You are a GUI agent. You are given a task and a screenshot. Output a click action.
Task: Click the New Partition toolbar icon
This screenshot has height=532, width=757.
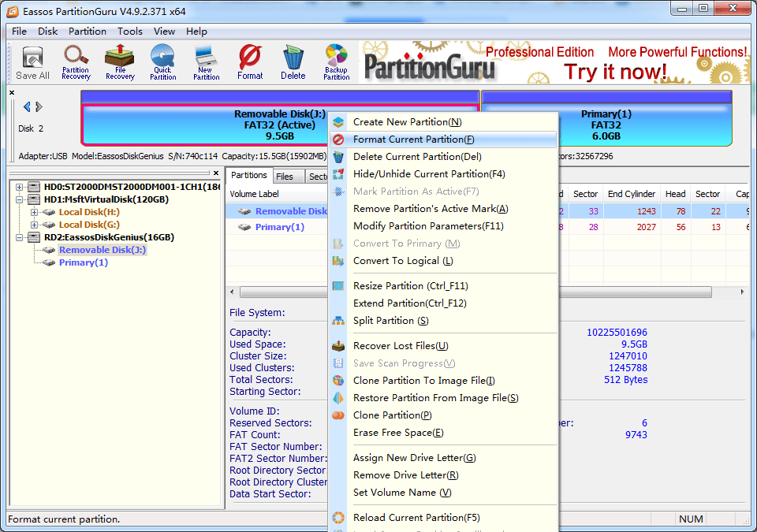coord(207,61)
